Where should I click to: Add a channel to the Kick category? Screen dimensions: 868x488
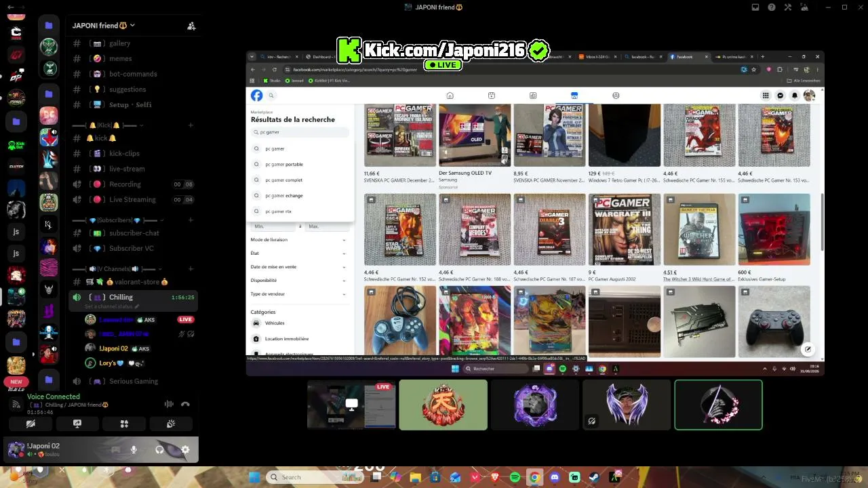coord(191,125)
